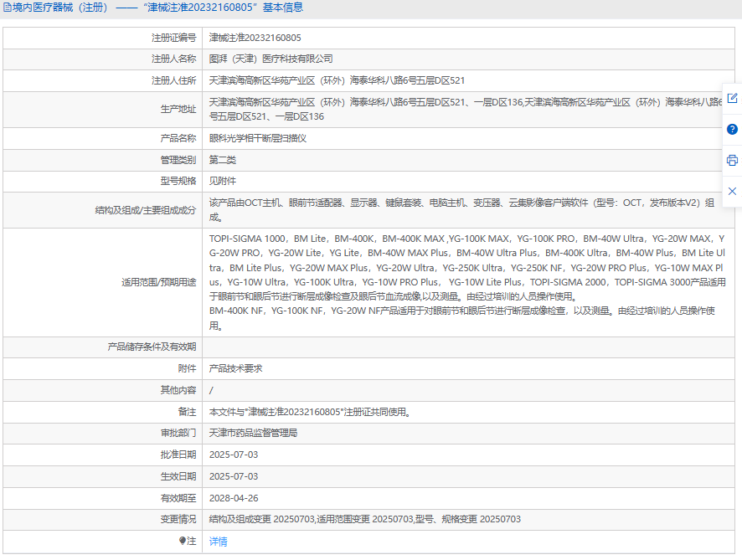Image resolution: width=742 pixels, height=560 pixels.
Task: Click the slash value in 其他内容 row
Action: tap(211, 390)
